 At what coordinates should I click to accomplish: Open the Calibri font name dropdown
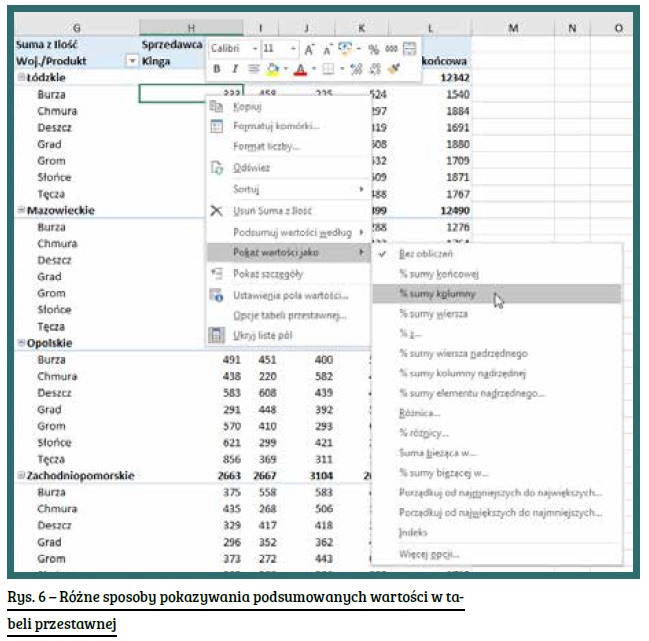click(x=255, y=49)
